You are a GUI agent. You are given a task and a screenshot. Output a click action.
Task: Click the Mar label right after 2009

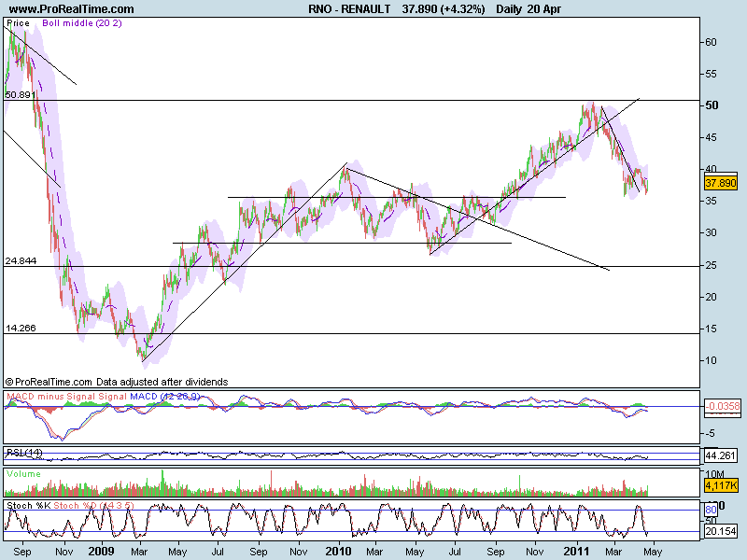coord(139,552)
